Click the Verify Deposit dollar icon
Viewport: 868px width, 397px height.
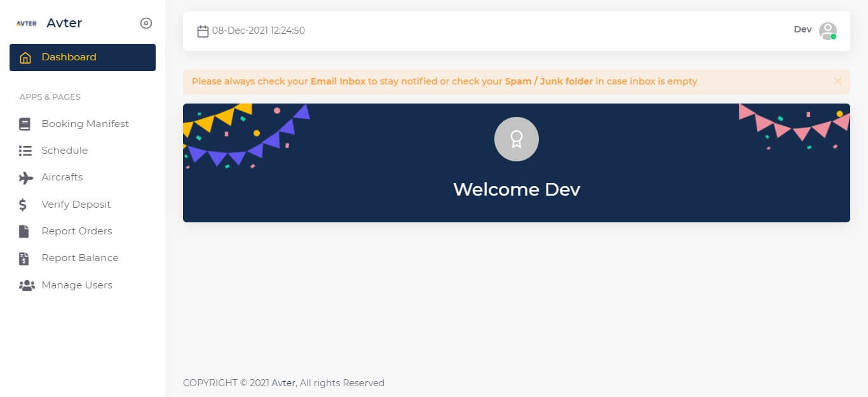(23, 205)
